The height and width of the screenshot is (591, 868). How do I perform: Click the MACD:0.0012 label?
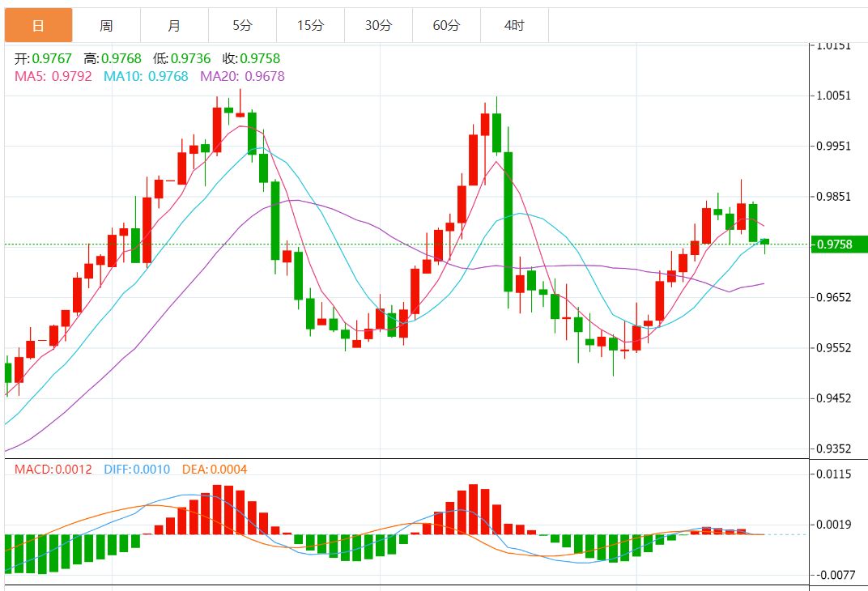click(x=53, y=470)
